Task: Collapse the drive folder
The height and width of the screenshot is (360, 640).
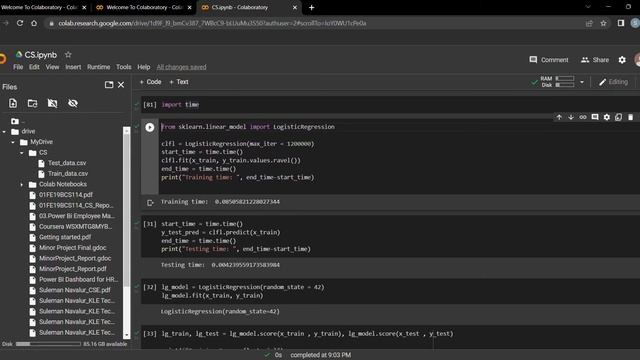Action: coord(4,131)
